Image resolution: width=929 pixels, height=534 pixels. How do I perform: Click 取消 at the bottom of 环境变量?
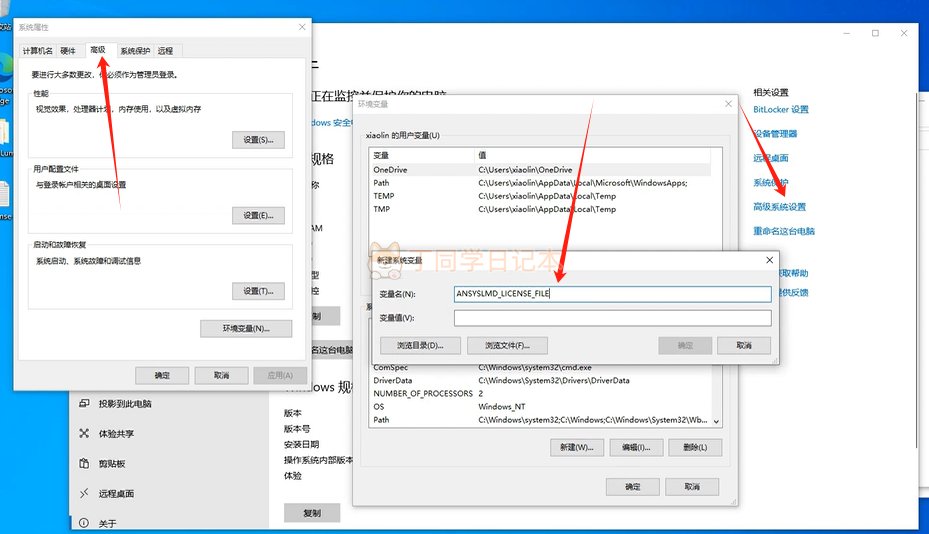(692, 487)
